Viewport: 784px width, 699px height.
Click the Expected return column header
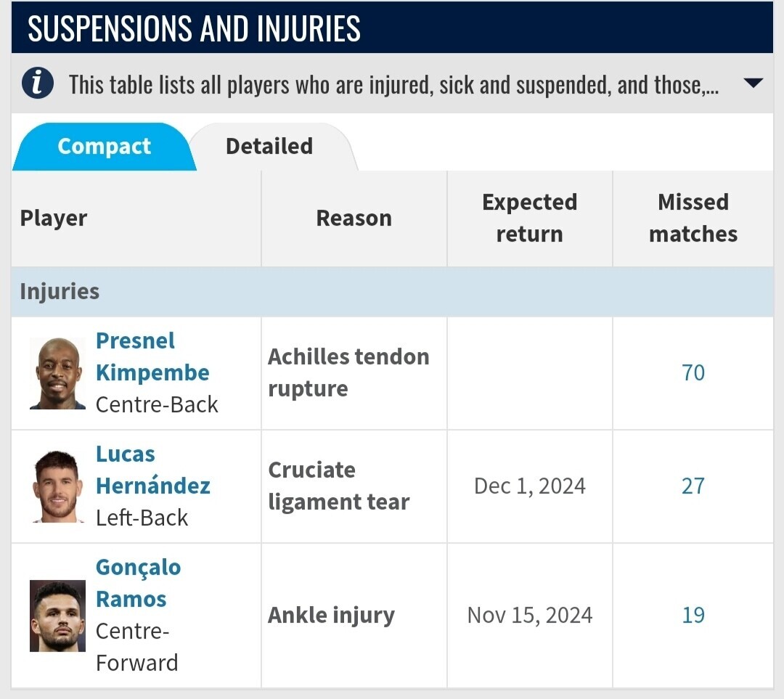(x=529, y=218)
